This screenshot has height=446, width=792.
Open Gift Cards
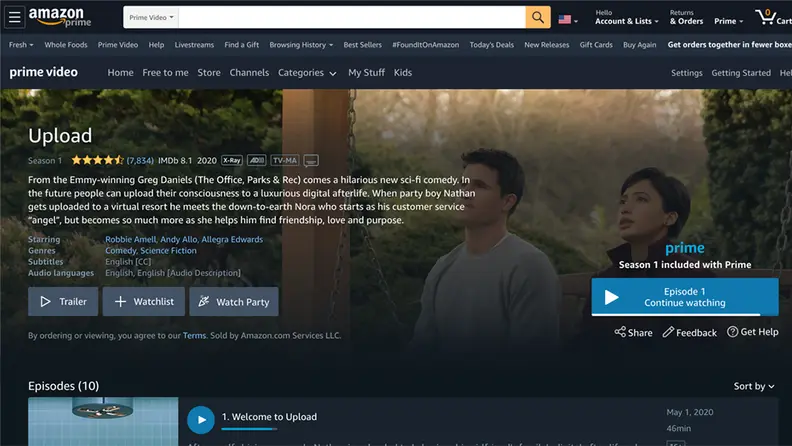tap(596, 45)
